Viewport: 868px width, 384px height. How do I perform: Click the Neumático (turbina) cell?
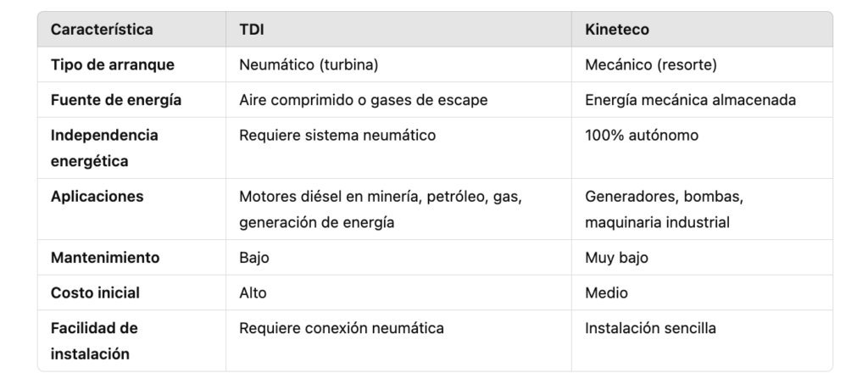[309, 64]
